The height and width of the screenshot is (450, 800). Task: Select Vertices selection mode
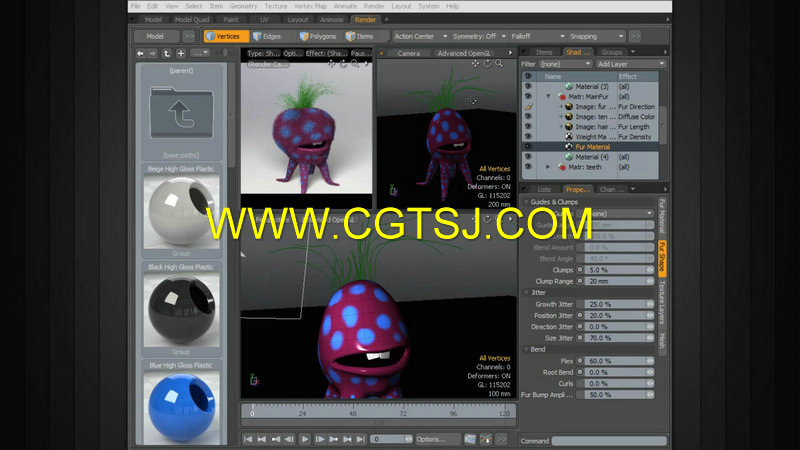coord(226,36)
